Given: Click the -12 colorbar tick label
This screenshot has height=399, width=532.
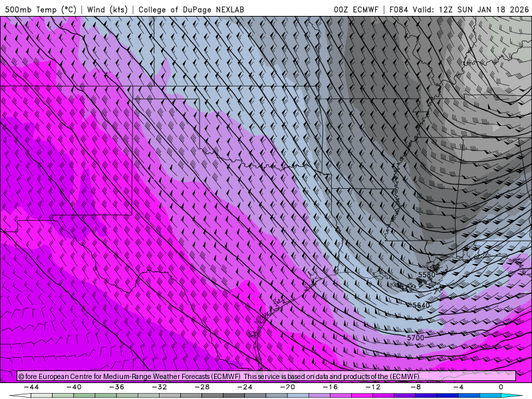Looking at the screenshot, I should 373,387.
